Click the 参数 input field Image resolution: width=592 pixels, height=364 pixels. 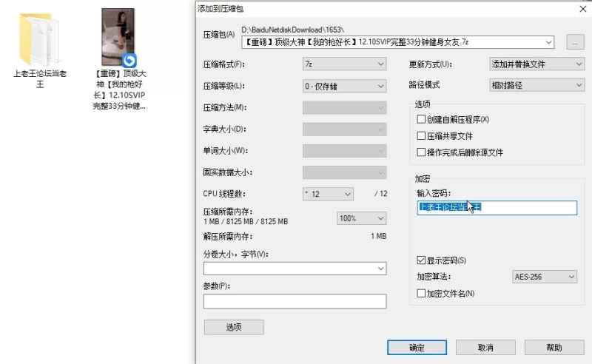click(295, 301)
